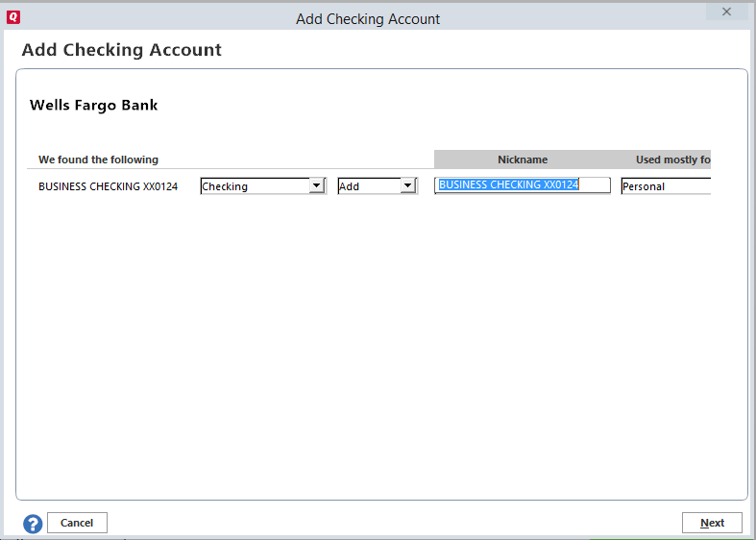Select the BUSINESS CHECKING XX0124 account label
This screenshot has height=540, width=756.
pyautogui.click(x=108, y=186)
